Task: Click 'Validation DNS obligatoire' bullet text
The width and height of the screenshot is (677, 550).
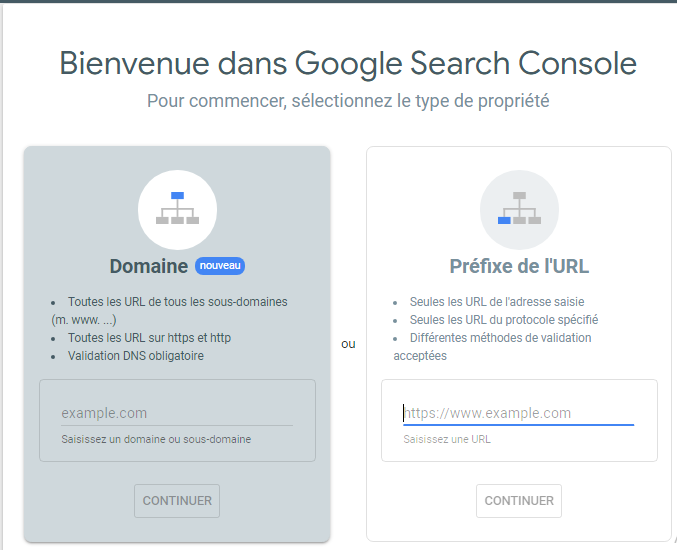Action: [x=136, y=356]
